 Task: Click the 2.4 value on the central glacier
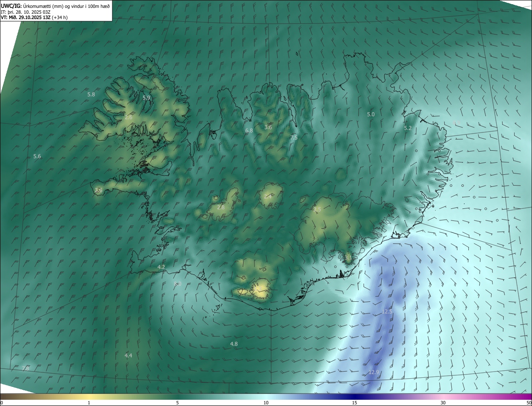[x=268, y=196]
